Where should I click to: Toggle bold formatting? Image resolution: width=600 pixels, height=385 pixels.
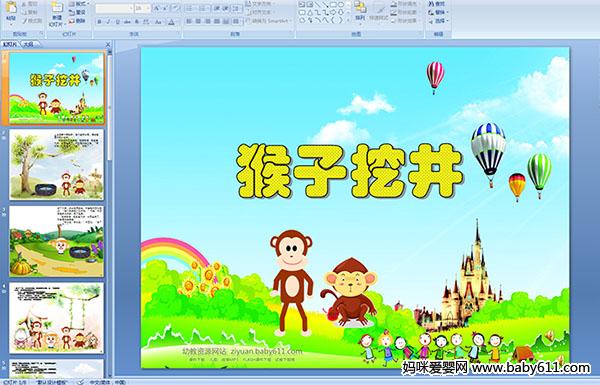pos(99,22)
